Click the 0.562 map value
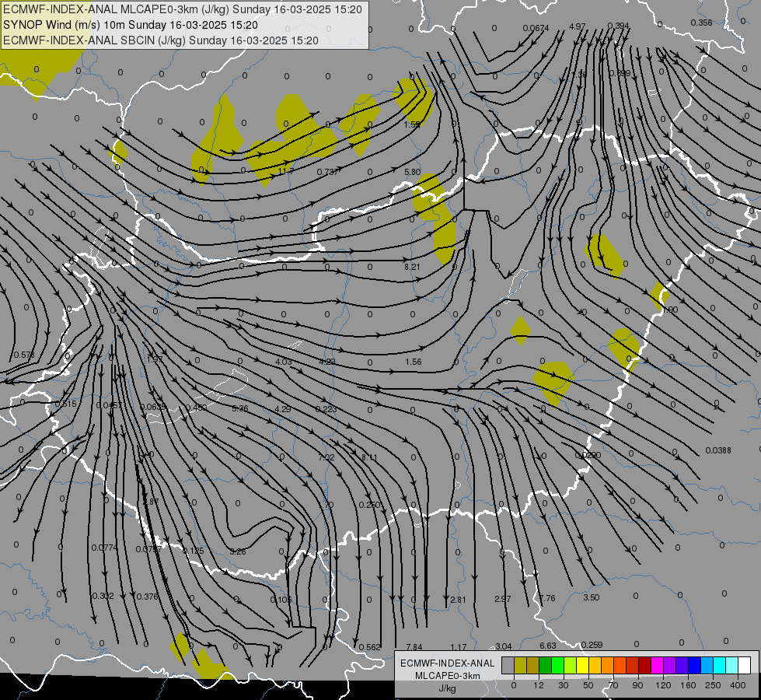761x700 pixels. point(369,647)
